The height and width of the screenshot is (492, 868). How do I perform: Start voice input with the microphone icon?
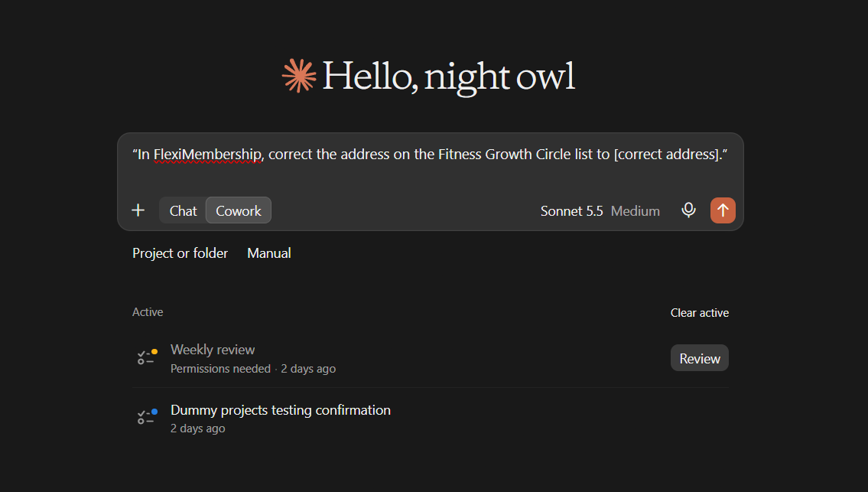688,210
